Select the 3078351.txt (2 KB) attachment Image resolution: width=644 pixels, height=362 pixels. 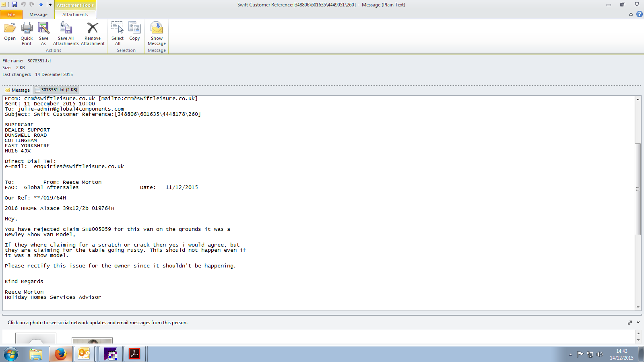click(56, 90)
